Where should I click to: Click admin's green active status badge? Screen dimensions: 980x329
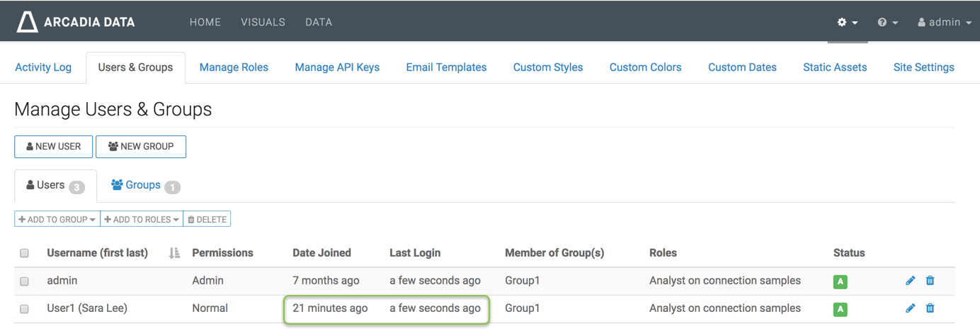(840, 281)
